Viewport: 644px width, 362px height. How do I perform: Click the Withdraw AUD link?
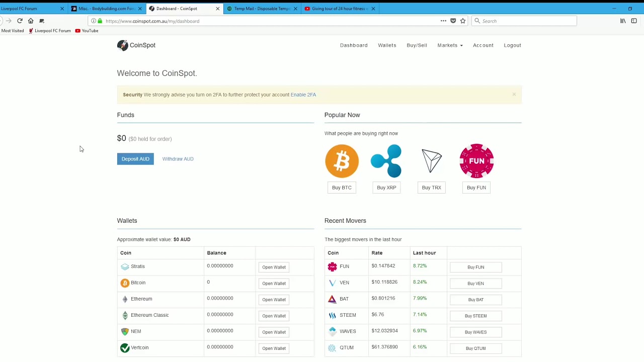pyautogui.click(x=178, y=159)
